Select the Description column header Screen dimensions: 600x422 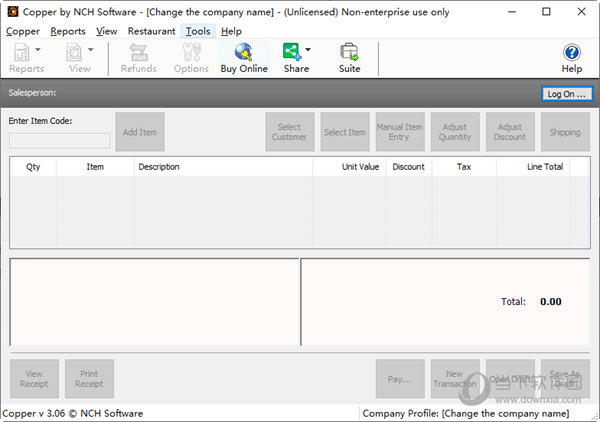(x=223, y=167)
